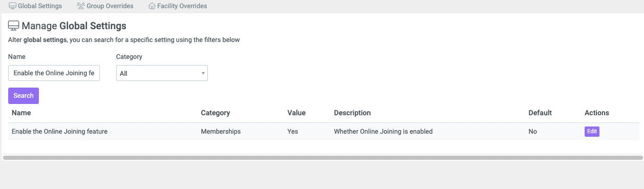
Task: Select the 'Enable the Online Joining feature' row name
Action: click(59, 132)
